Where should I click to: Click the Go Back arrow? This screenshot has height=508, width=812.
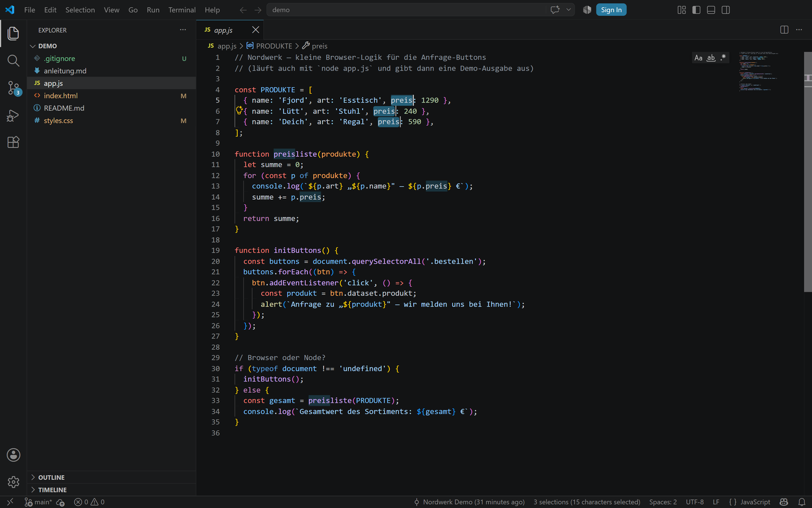pyautogui.click(x=243, y=10)
